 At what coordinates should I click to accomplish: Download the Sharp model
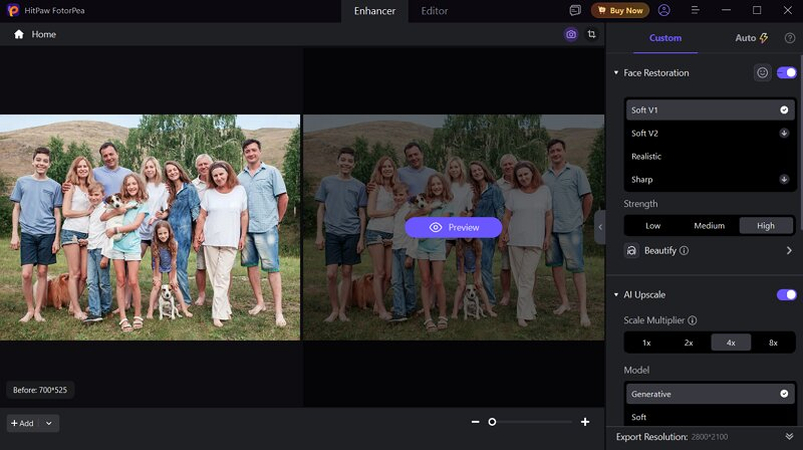(x=784, y=179)
